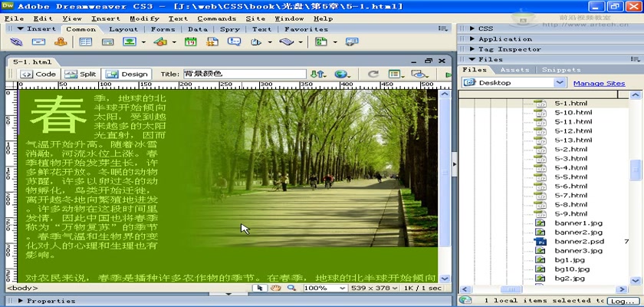Screen dimensions: 644x307
Task: Activate the Select tool in status bar
Action: [x=260, y=288]
